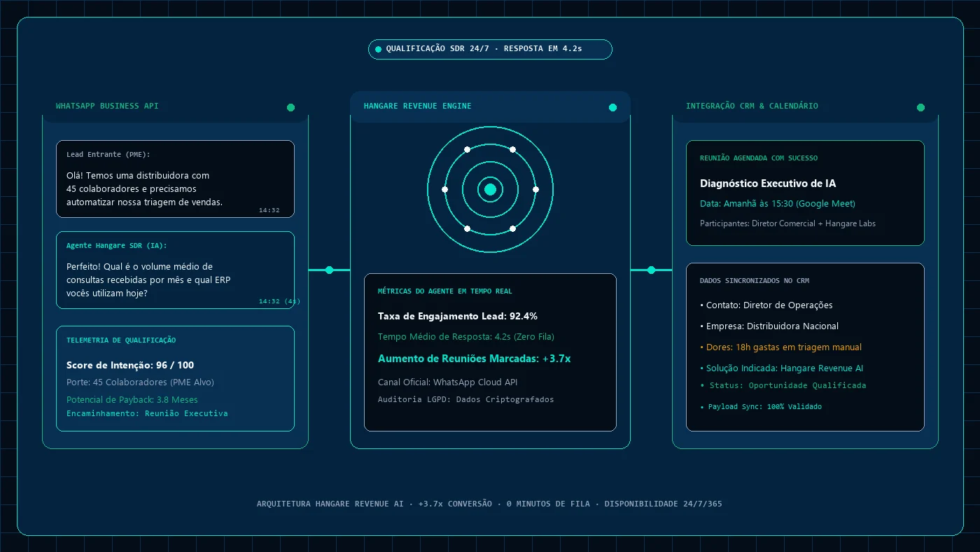Select Empresa: Distribuidora Nacional entry
Viewport: 980px width, 552px height.
[x=769, y=326]
